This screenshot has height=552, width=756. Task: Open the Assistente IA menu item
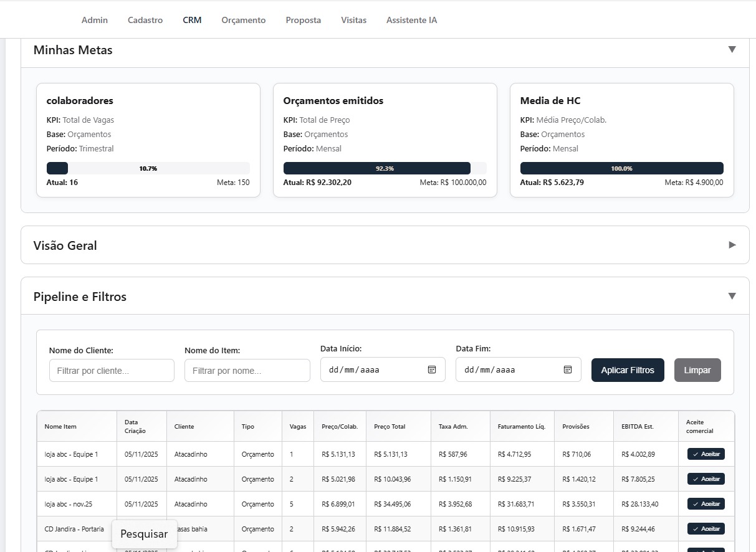point(411,20)
